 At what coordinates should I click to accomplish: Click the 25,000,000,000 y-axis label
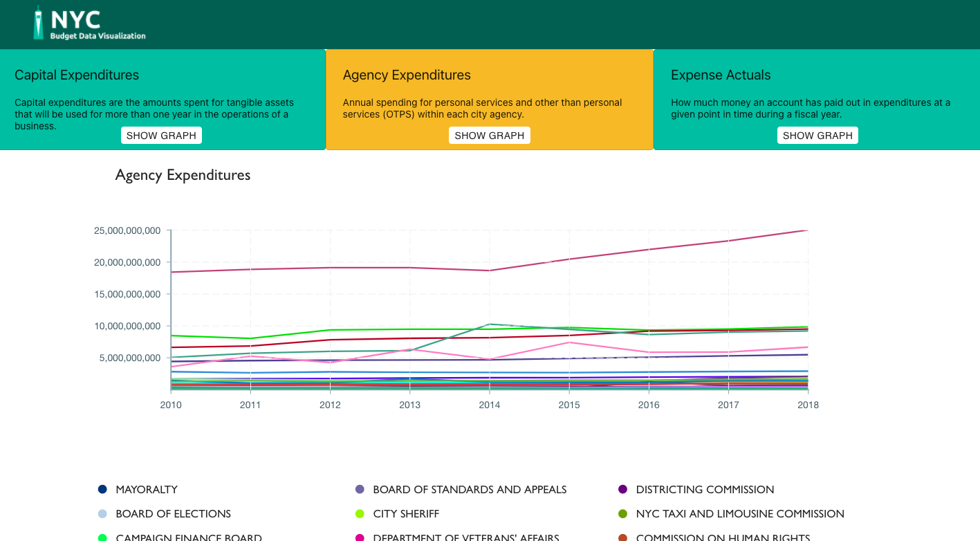point(127,231)
